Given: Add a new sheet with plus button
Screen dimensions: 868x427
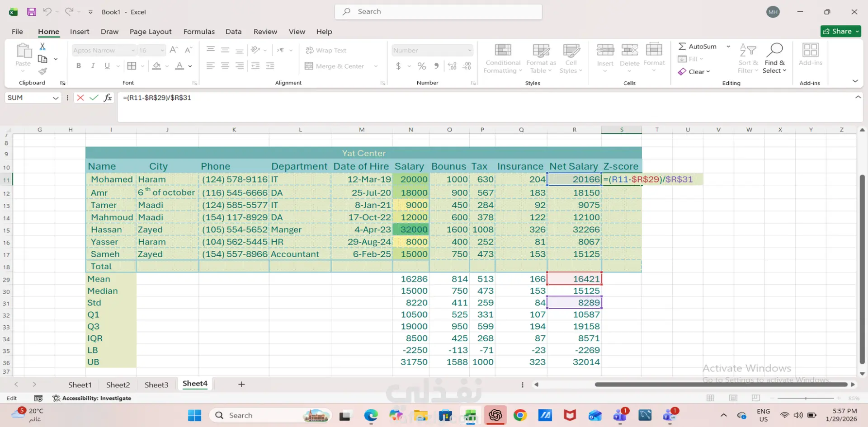Looking at the screenshot, I should (x=241, y=385).
